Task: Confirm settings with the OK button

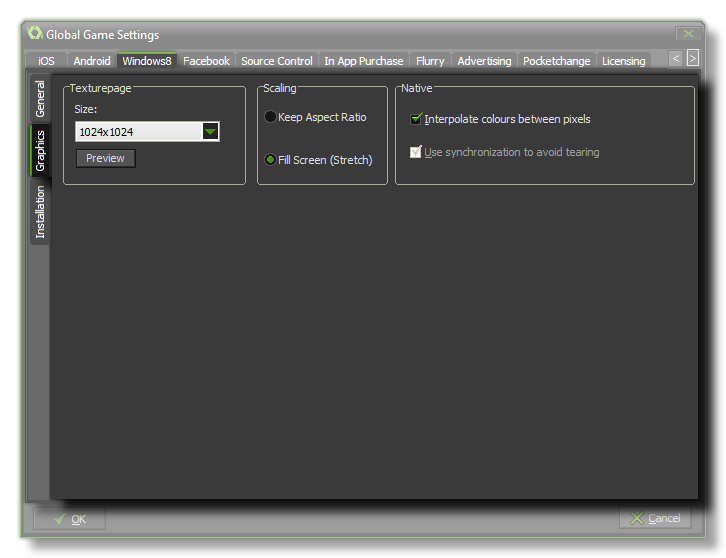Action: point(69,518)
